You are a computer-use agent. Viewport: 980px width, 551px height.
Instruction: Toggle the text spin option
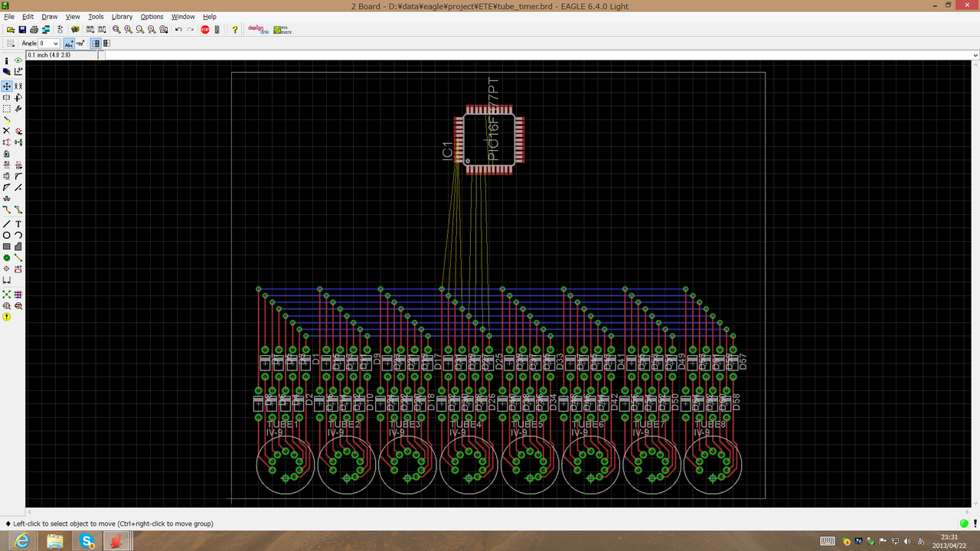80,44
